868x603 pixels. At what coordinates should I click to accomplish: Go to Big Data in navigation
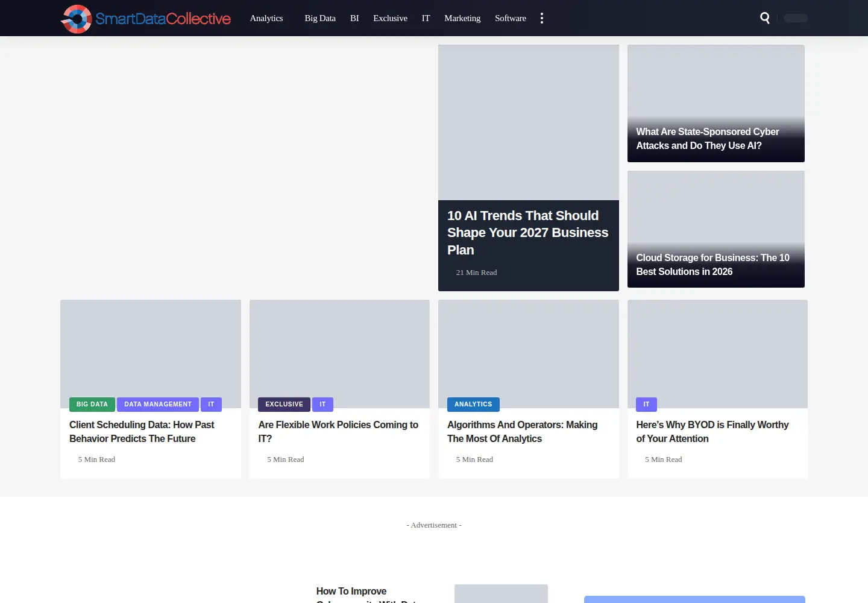point(320,18)
